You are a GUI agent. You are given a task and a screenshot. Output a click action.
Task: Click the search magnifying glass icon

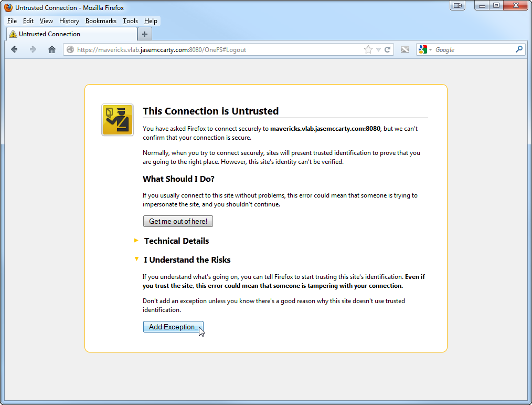coord(519,49)
